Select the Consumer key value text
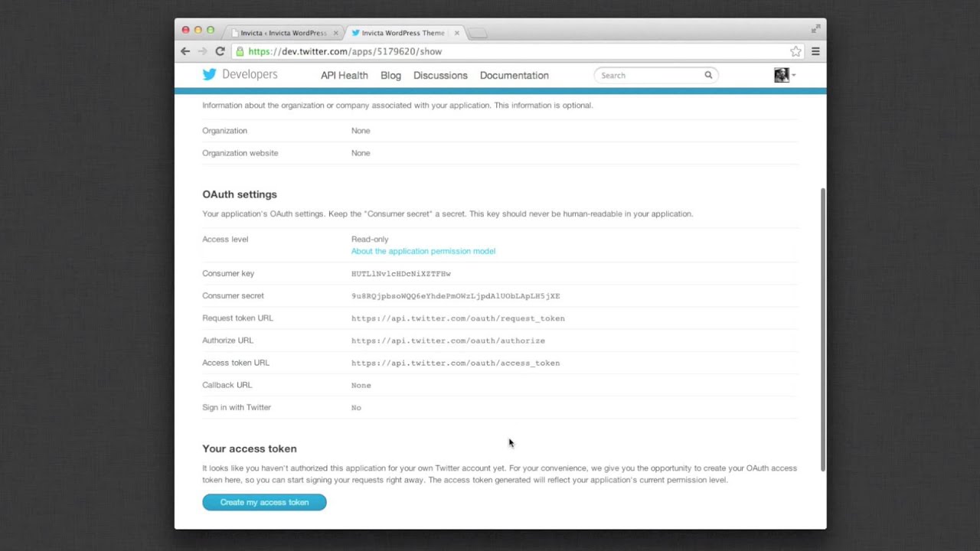Viewport: 980px width, 551px height. pyautogui.click(x=401, y=273)
